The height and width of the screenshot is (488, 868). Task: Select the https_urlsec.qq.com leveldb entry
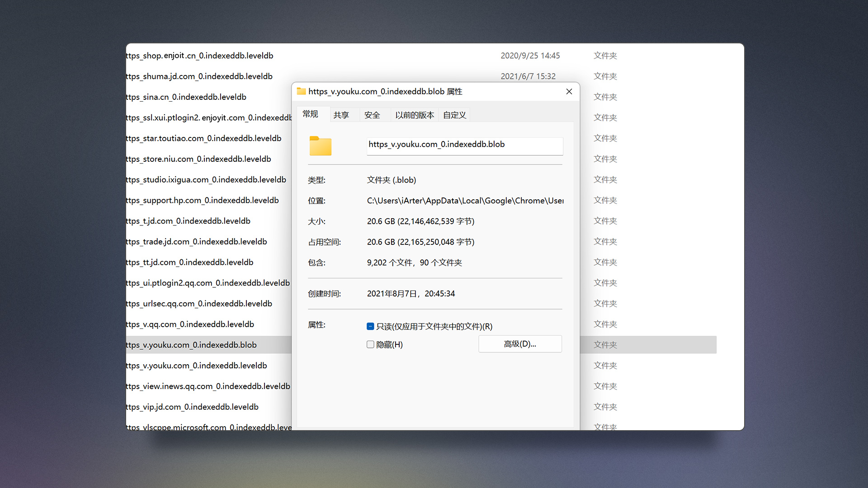coord(199,303)
